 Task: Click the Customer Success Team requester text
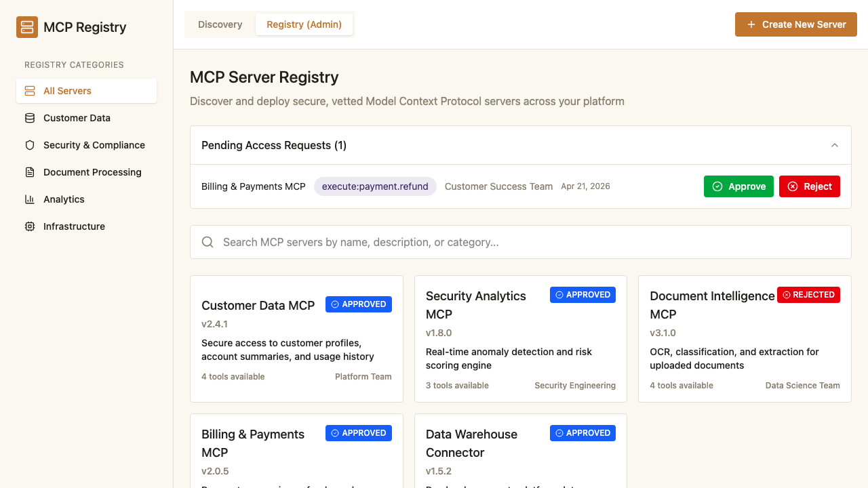[498, 186]
